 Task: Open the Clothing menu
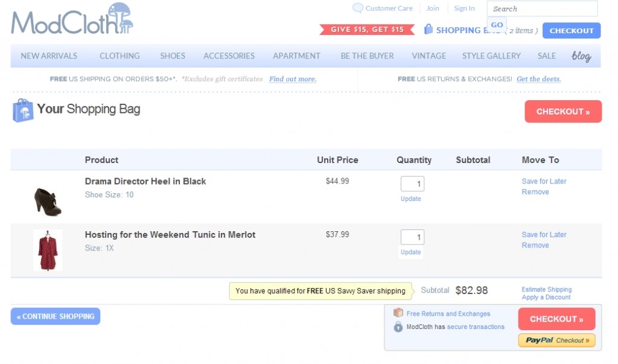pyautogui.click(x=119, y=56)
